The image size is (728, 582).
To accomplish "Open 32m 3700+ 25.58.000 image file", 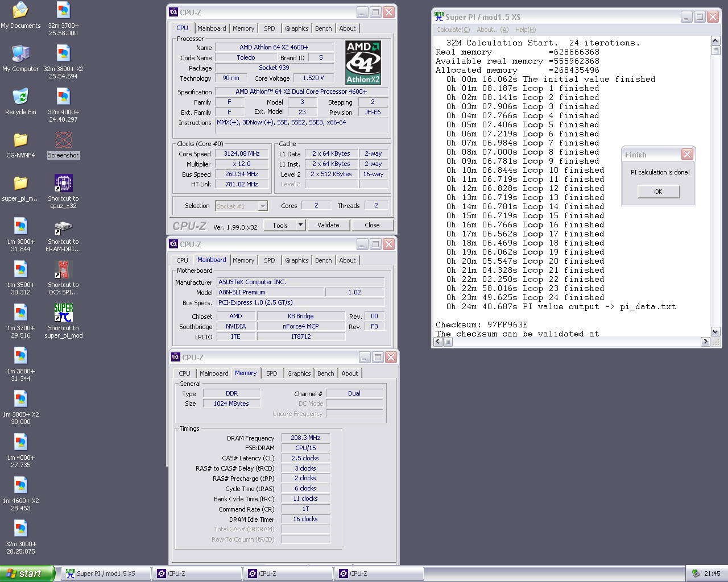I will tap(63, 19).
